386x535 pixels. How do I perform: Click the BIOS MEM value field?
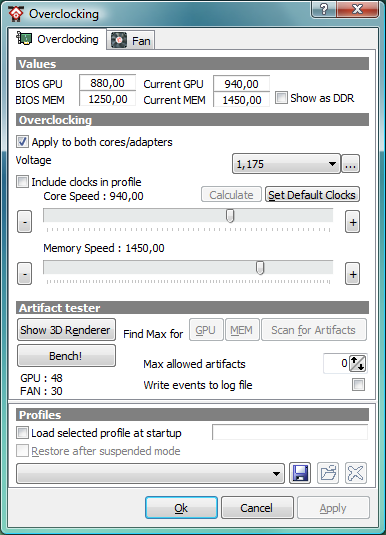tap(108, 99)
